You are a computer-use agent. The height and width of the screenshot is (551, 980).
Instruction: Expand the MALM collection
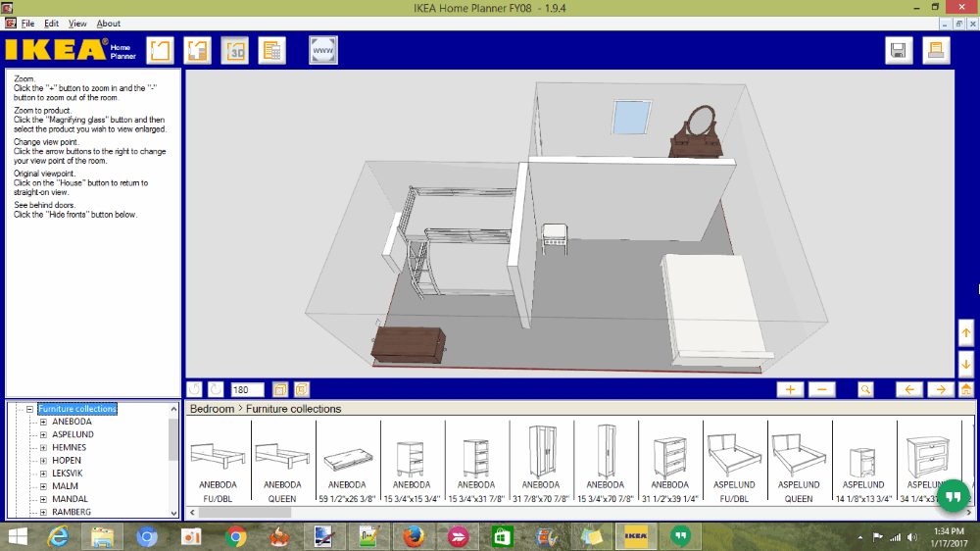[43, 486]
